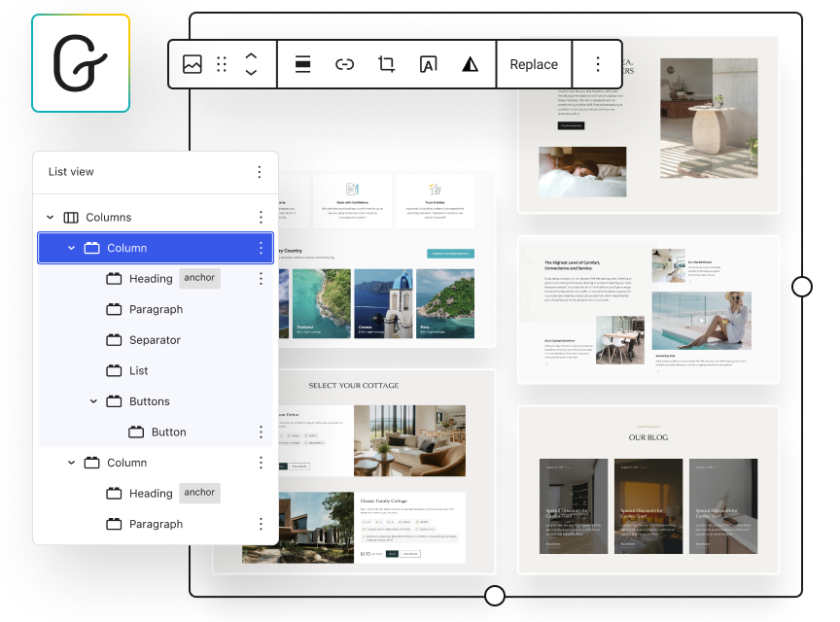The image size is (840, 622).
Task: Open List view options menu
Action: (x=260, y=172)
